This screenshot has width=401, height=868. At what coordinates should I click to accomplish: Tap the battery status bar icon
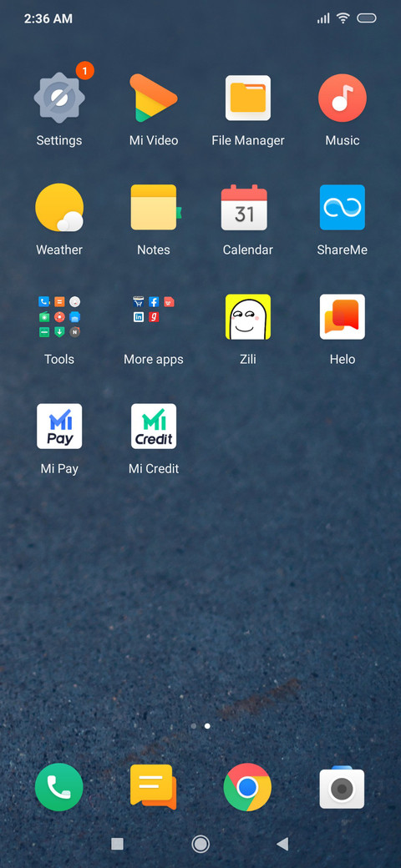pyautogui.click(x=367, y=18)
